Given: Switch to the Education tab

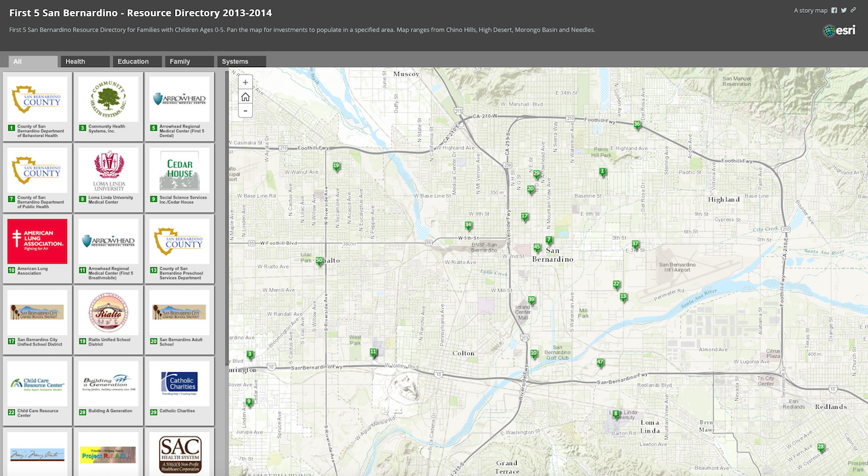Looking at the screenshot, I should click(137, 62).
